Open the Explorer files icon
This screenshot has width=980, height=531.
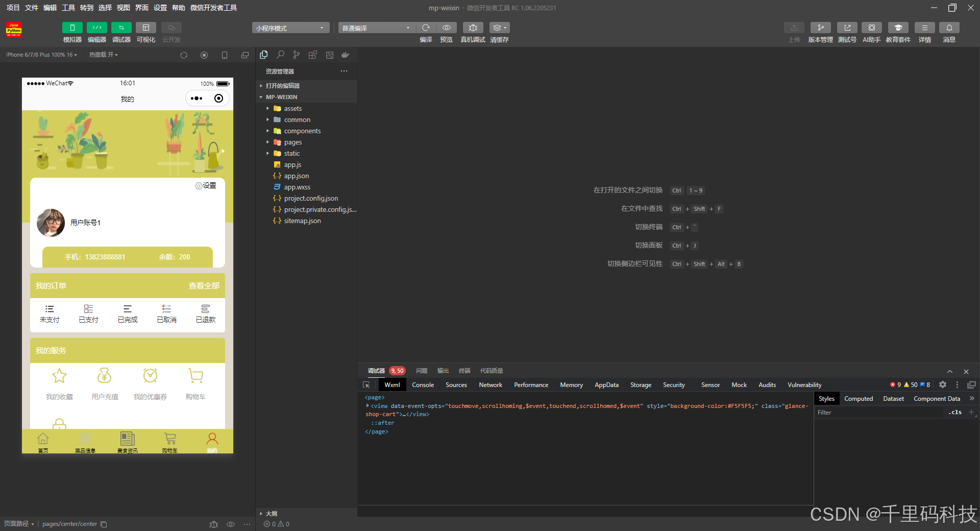coord(264,55)
